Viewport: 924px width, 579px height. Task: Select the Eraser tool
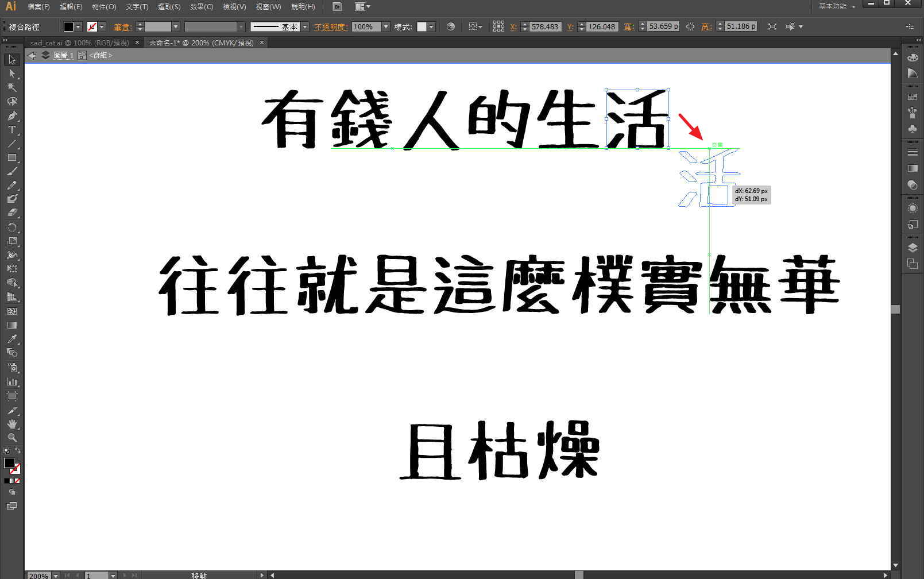pyautogui.click(x=12, y=213)
